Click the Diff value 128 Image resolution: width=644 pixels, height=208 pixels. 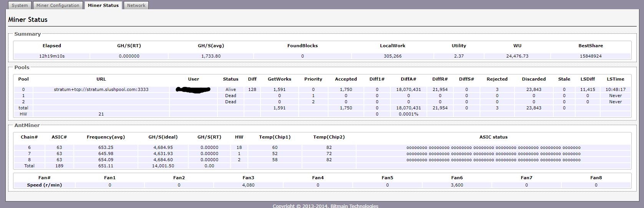pos(252,89)
